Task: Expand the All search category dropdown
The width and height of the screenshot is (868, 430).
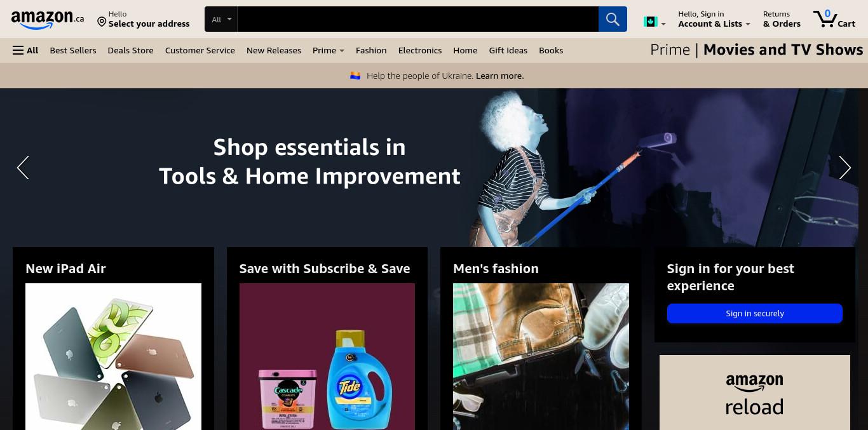Action: [x=221, y=19]
